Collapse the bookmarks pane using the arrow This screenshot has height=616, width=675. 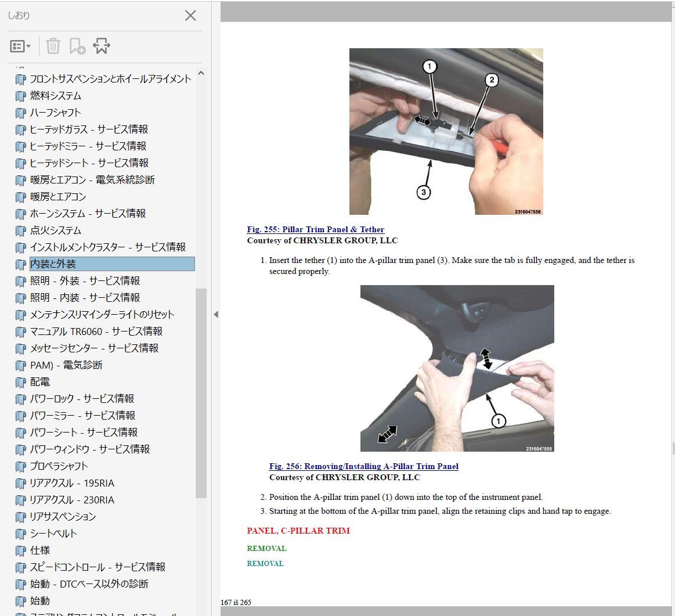tap(216, 315)
